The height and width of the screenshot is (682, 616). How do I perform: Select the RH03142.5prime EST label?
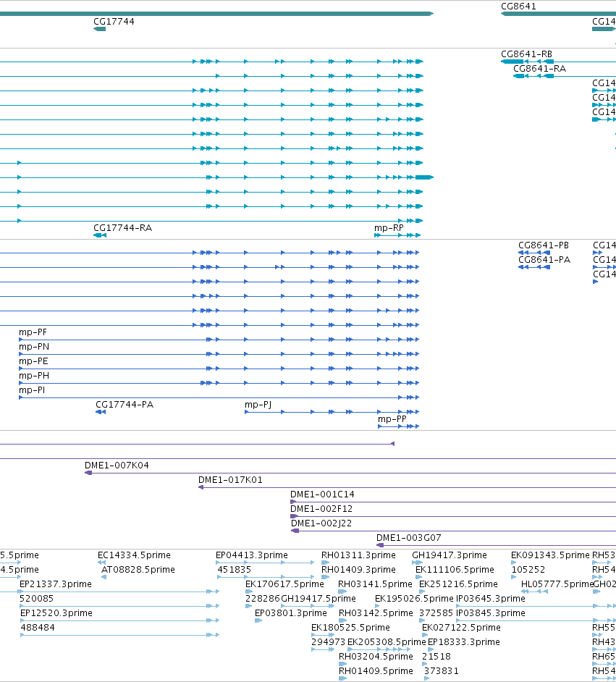click(376, 613)
